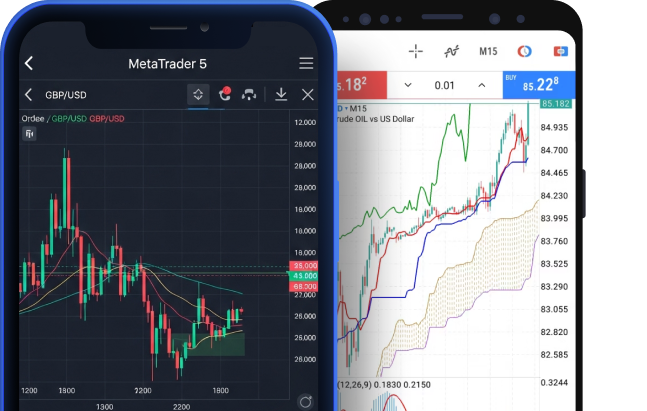Open the indicators tool on the oil chart
Image resolution: width=647 pixels, height=411 pixels.
[x=451, y=52]
